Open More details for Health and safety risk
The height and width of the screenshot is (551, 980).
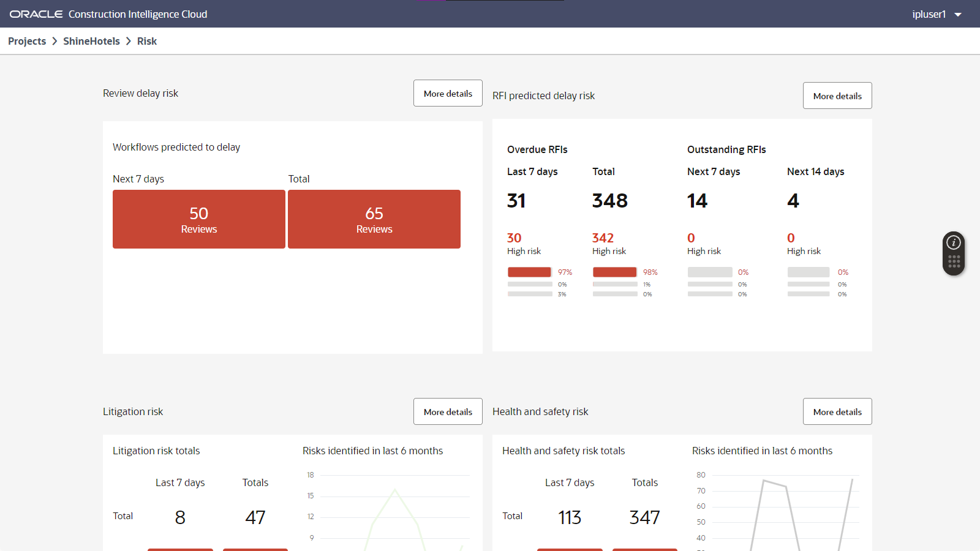click(837, 411)
